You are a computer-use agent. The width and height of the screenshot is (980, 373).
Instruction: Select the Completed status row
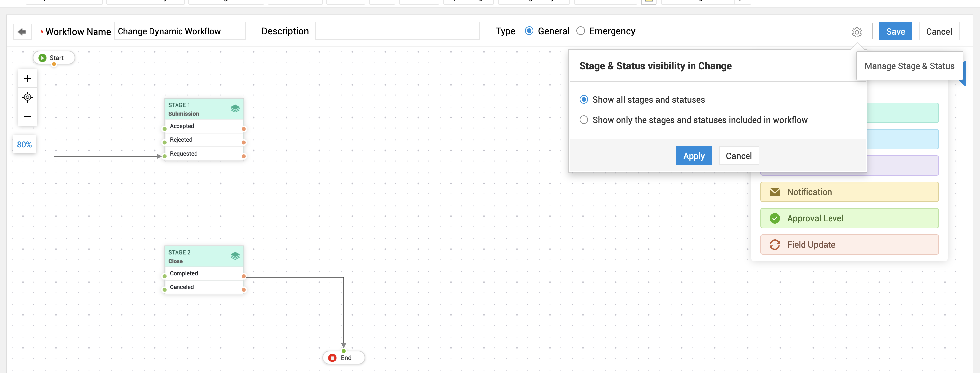204,273
